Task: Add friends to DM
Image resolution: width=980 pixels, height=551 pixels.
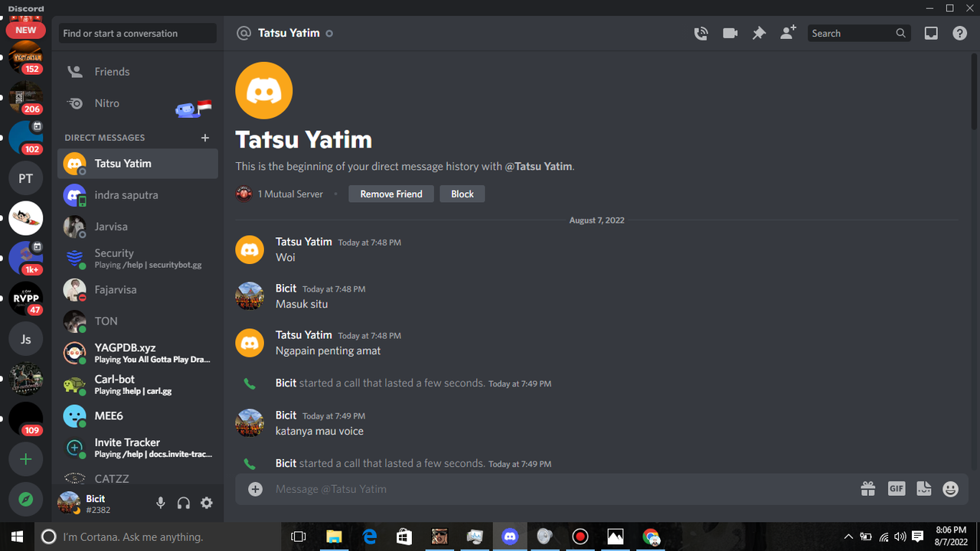Action: point(788,33)
